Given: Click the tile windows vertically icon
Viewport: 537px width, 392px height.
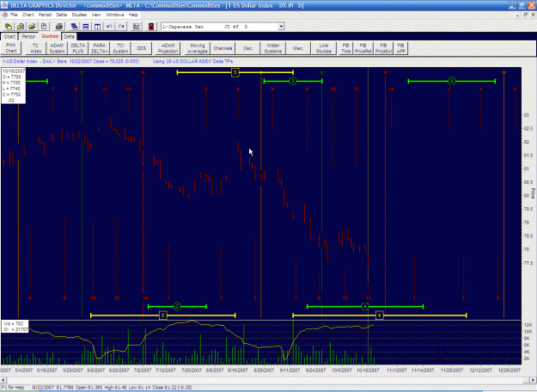Looking at the screenshot, I should click(x=98, y=27).
